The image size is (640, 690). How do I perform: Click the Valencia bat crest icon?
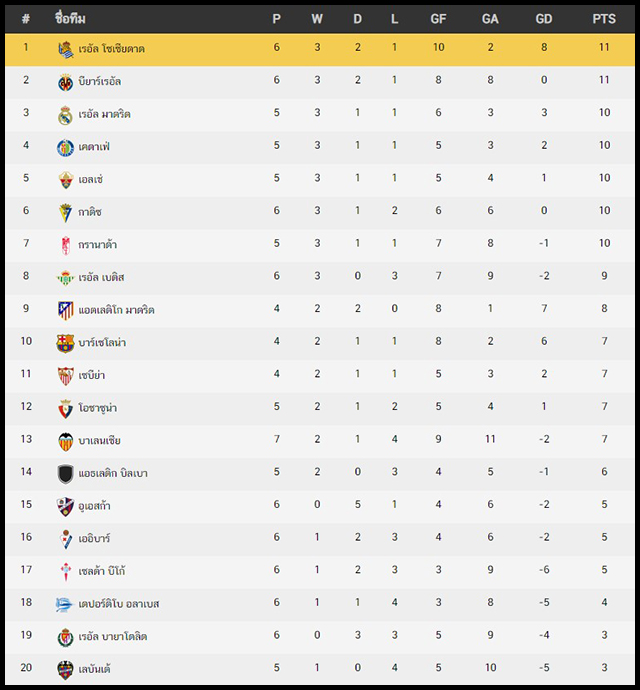pyautogui.click(x=66, y=441)
